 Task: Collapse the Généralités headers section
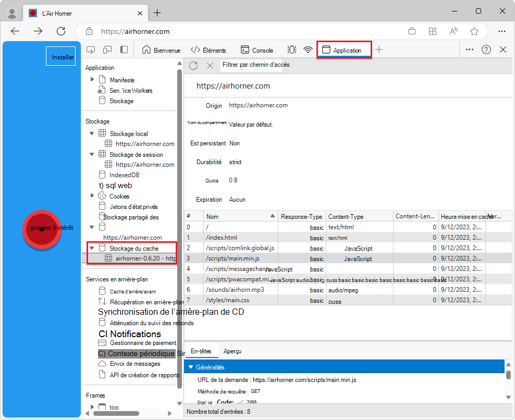(190, 367)
